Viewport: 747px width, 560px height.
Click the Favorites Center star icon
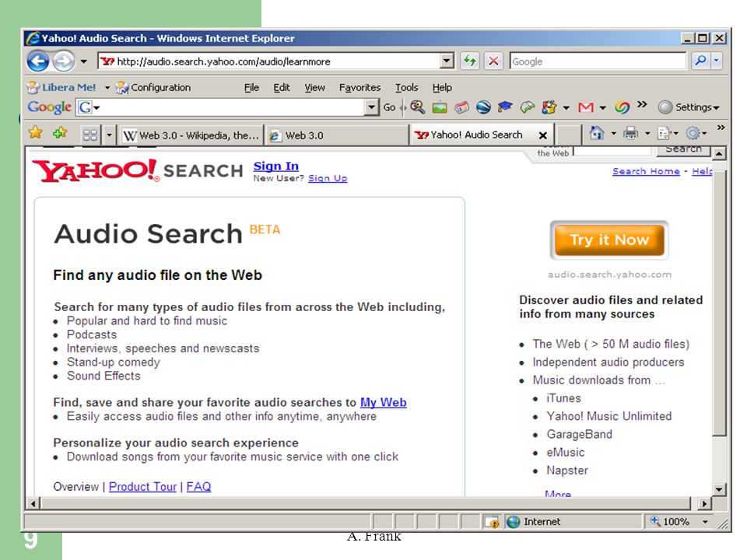35,132
